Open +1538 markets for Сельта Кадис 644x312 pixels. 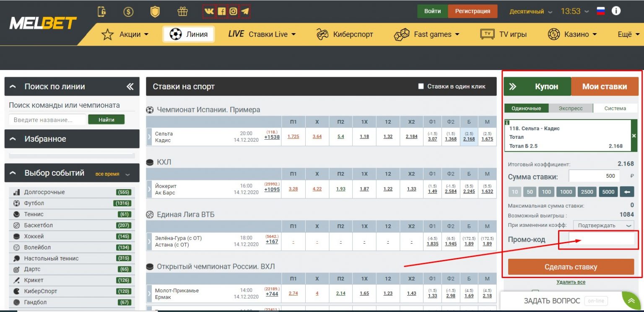pyautogui.click(x=272, y=137)
